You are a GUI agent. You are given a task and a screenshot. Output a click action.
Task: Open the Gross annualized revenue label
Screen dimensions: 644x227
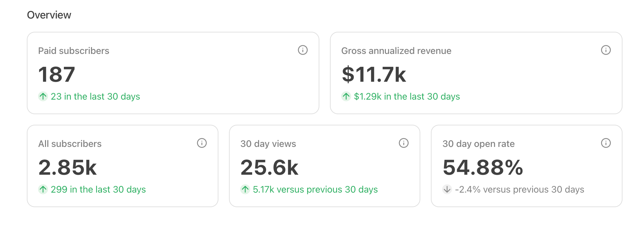point(396,51)
